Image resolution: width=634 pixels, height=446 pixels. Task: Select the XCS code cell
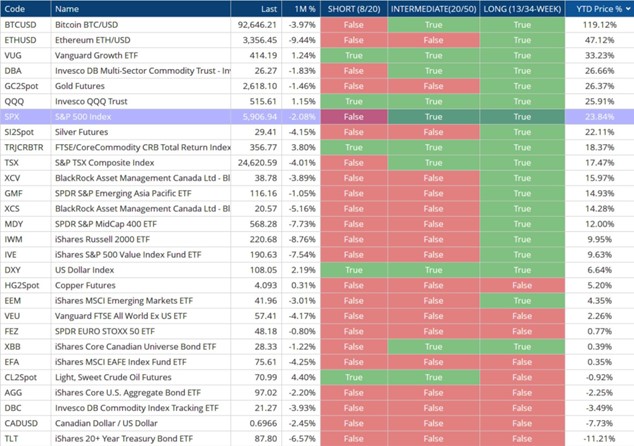[x=25, y=209]
